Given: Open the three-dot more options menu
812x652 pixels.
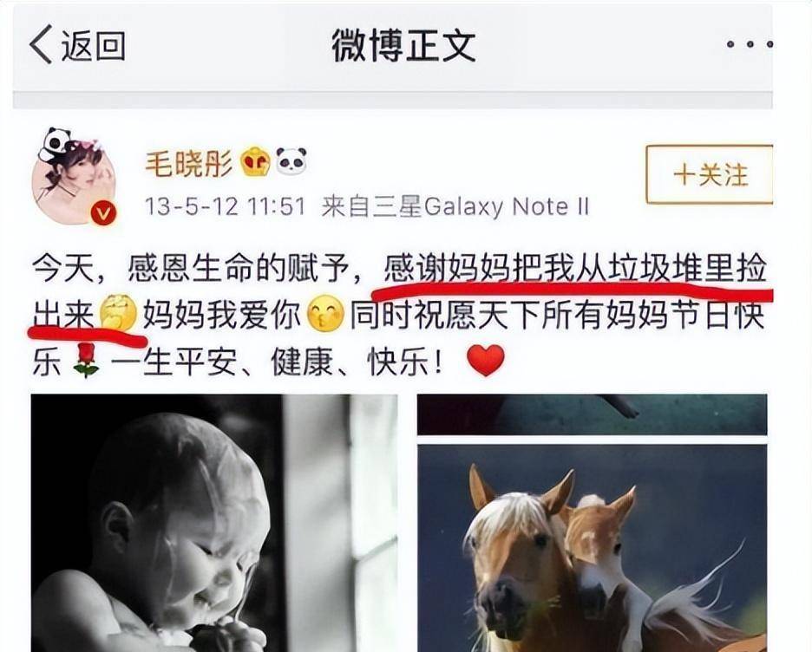Looking at the screenshot, I should [750, 44].
